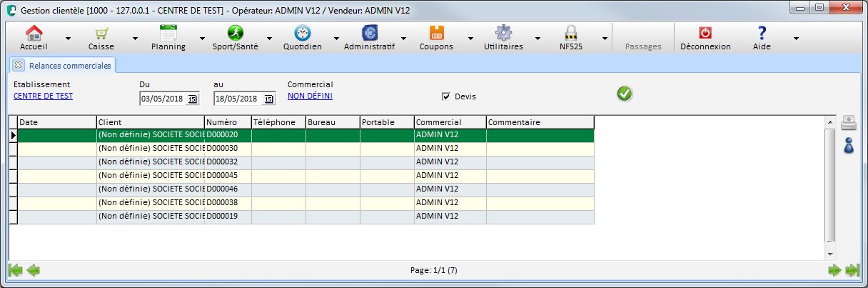Open the Aide question mark icon

(x=762, y=33)
